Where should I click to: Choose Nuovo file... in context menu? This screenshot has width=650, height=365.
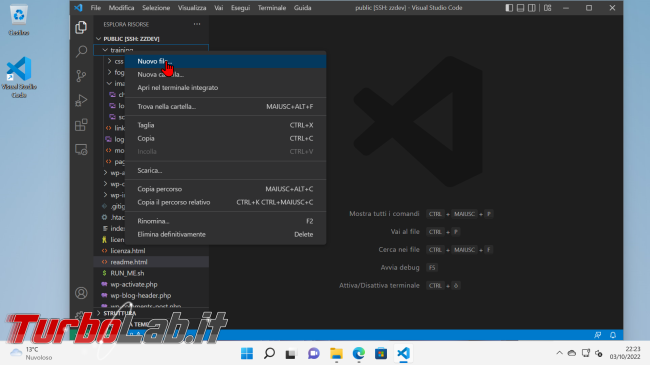[226, 61]
